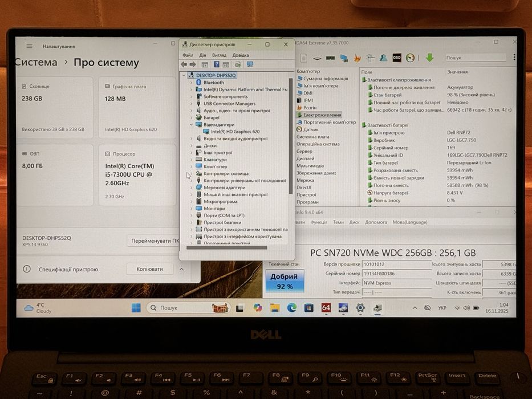The width and height of the screenshot is (532, 399).
Task: Collapse the DESKTOP-DHPS52Q root node
Action: coord(184,75)
